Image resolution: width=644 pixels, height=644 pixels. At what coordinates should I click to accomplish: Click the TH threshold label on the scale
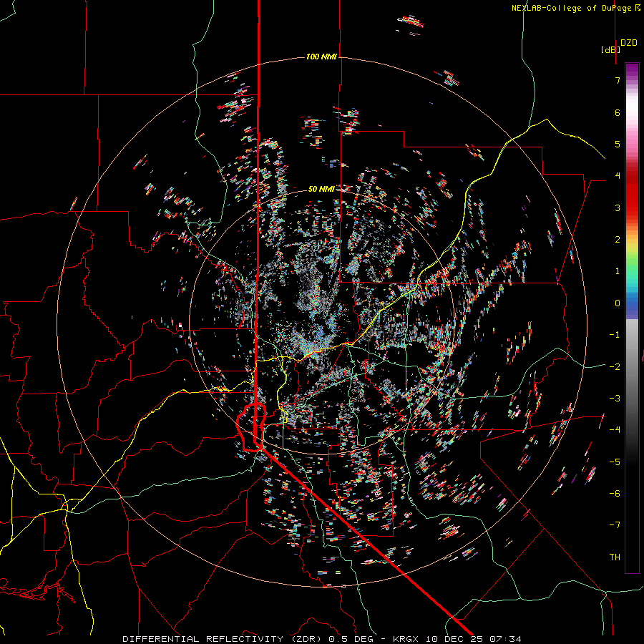coord(615,557)
